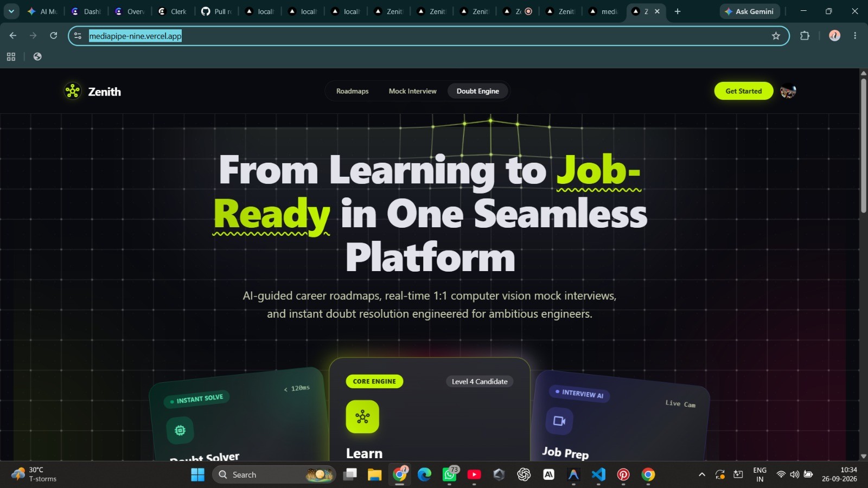Go to the Mock Interview section

(x=412, y=91)
